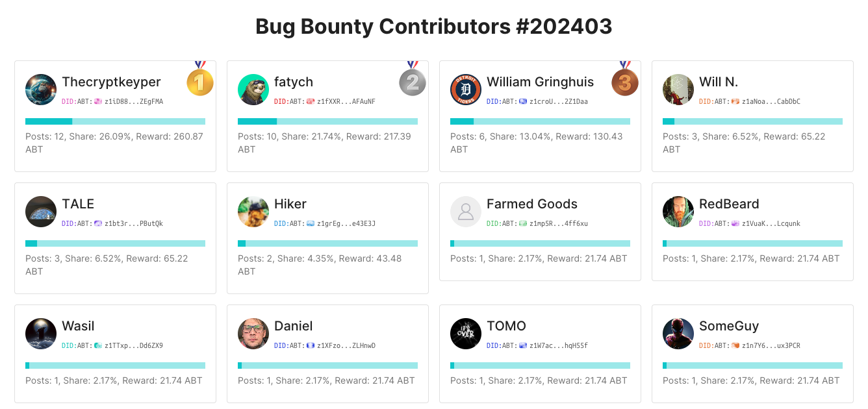
Task: Click the silver second-place medal icon
Action: click(x=412, y=82)
